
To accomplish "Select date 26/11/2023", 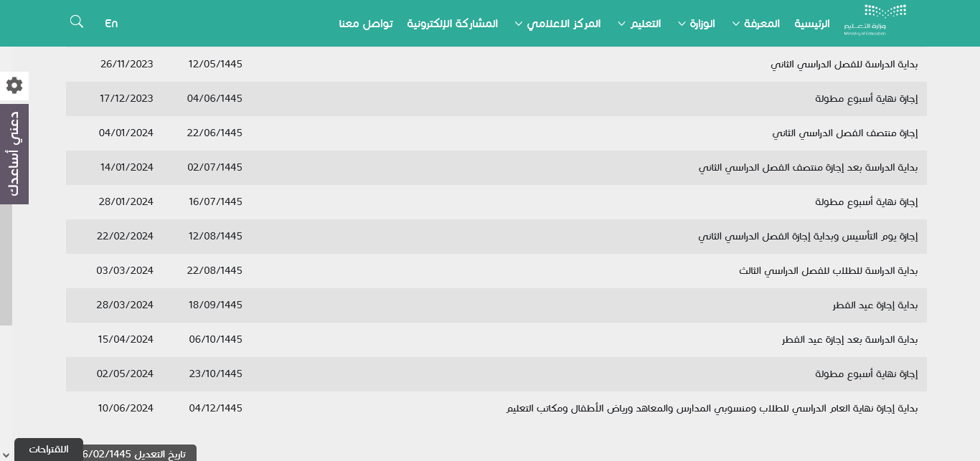I will [127, 64].
